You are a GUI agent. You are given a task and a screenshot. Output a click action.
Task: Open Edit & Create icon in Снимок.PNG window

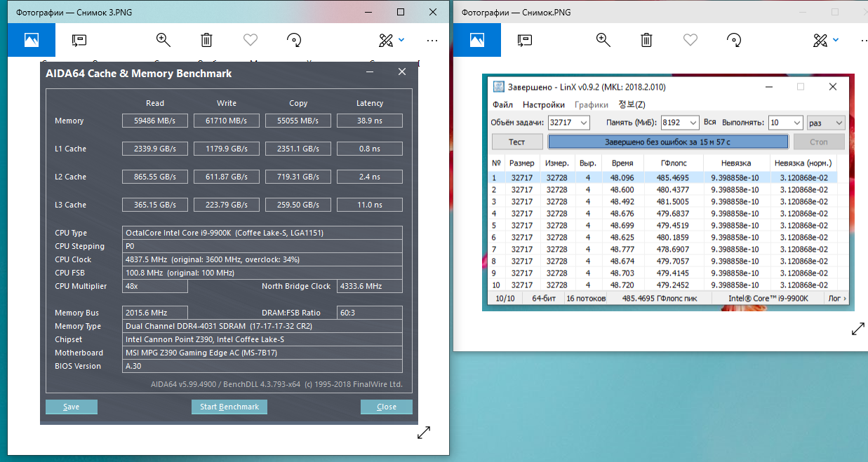tap(820, 40)
